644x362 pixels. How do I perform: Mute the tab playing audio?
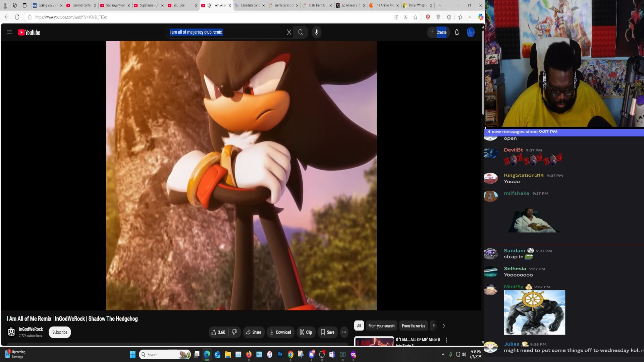pos(209,5)
